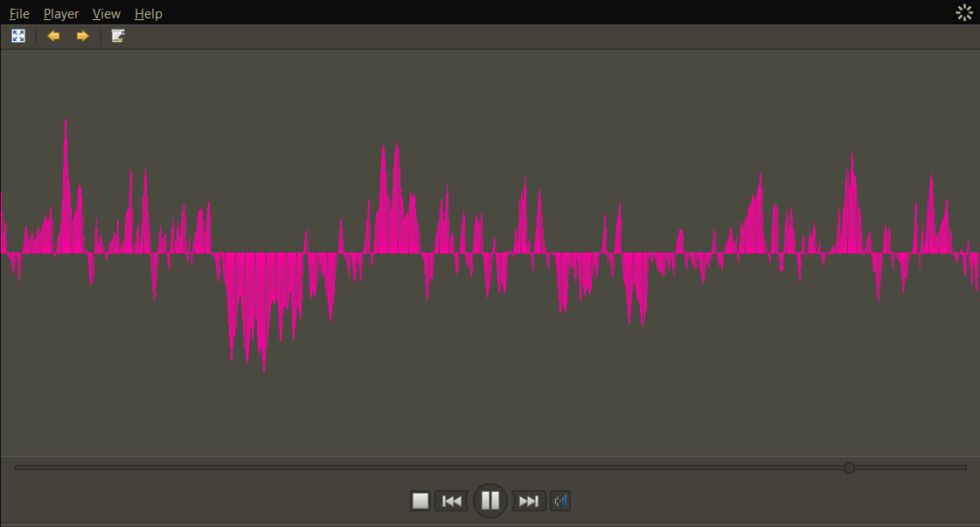
Task: Skip to the next track
Action: pyautogui.click(x=529, y=501)
